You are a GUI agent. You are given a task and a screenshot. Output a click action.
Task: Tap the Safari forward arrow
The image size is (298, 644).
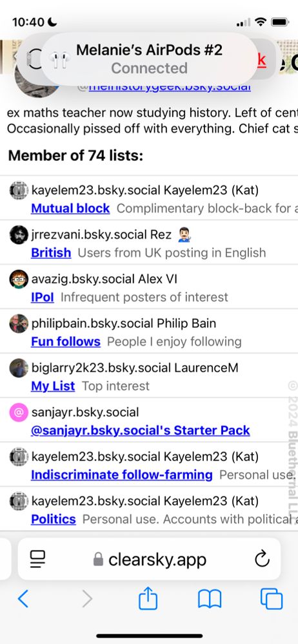click(87, 599)
